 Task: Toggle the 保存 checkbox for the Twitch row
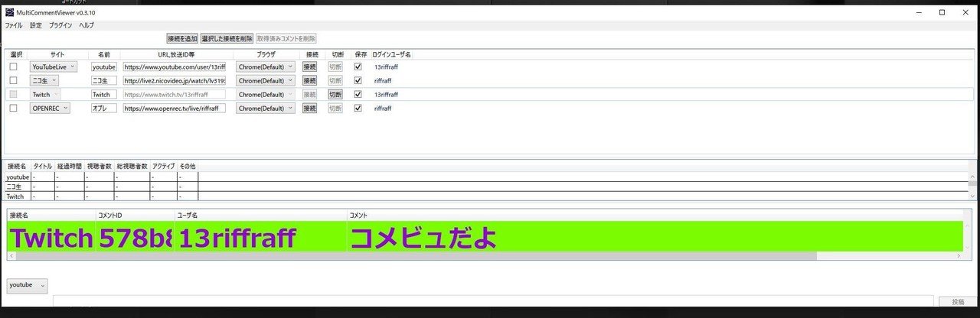tap(358, 94)
